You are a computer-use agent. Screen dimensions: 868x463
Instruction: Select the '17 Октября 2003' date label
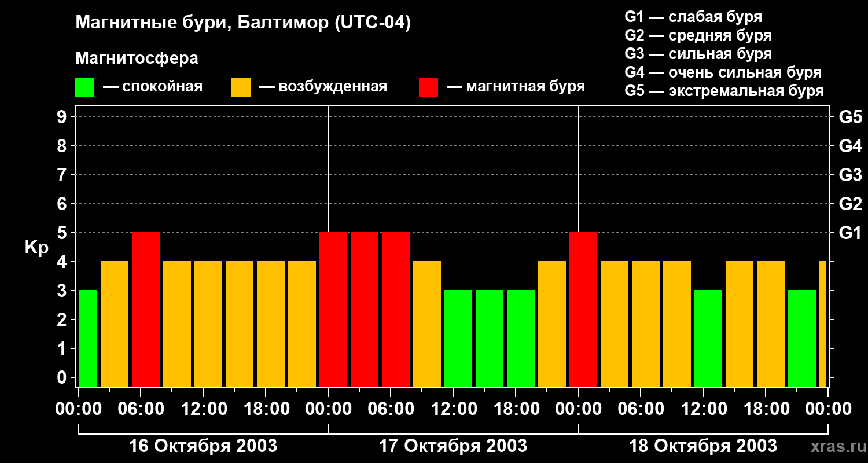coord(453,446)
